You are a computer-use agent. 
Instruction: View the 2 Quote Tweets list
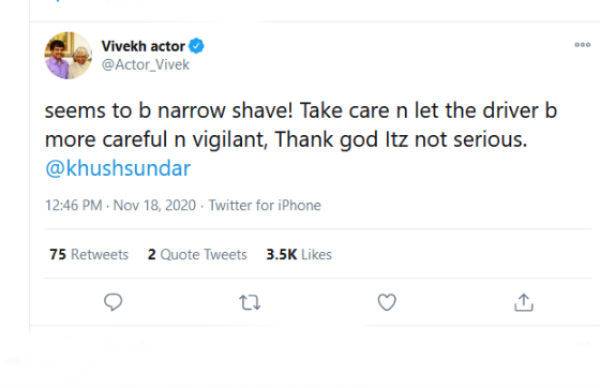(197, 254)
